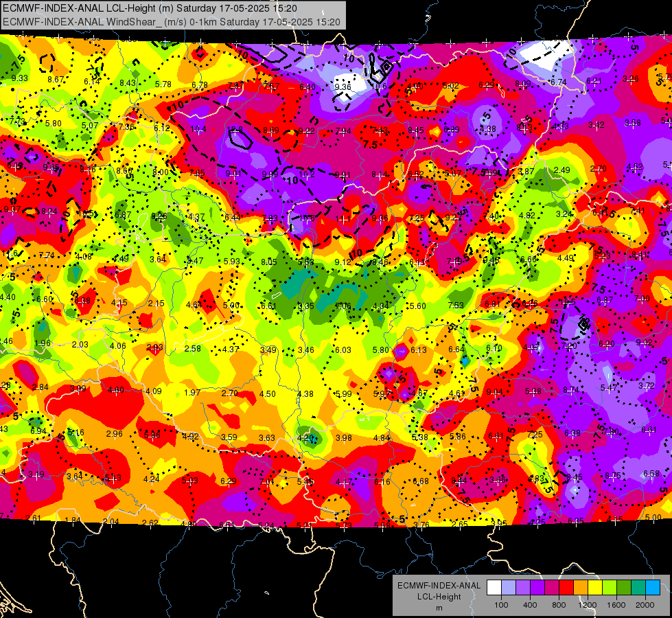Click the wind shear value 10.4
Image resolution: width=672 pixels, height=618 pixels.
click(198, 128)
